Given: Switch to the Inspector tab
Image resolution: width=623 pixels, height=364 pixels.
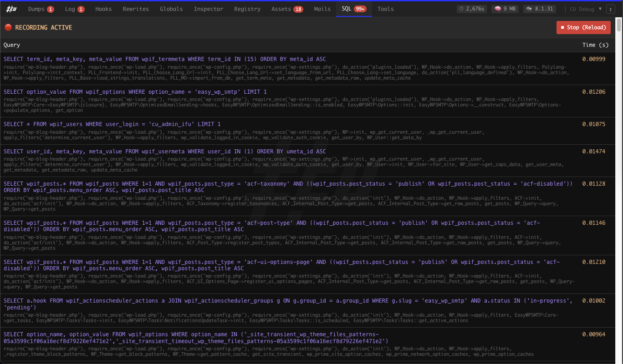Looking at the screenshot, I should (208, 9).
